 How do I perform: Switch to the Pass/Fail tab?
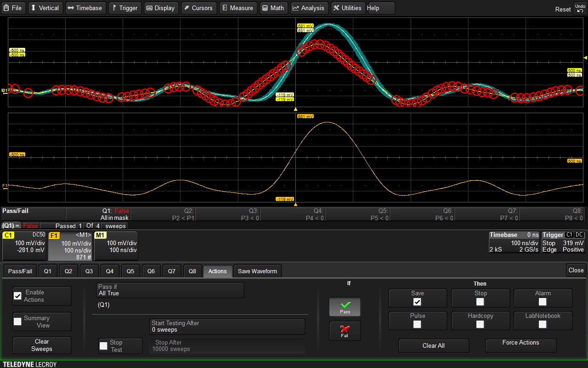[x=20, y=271]
